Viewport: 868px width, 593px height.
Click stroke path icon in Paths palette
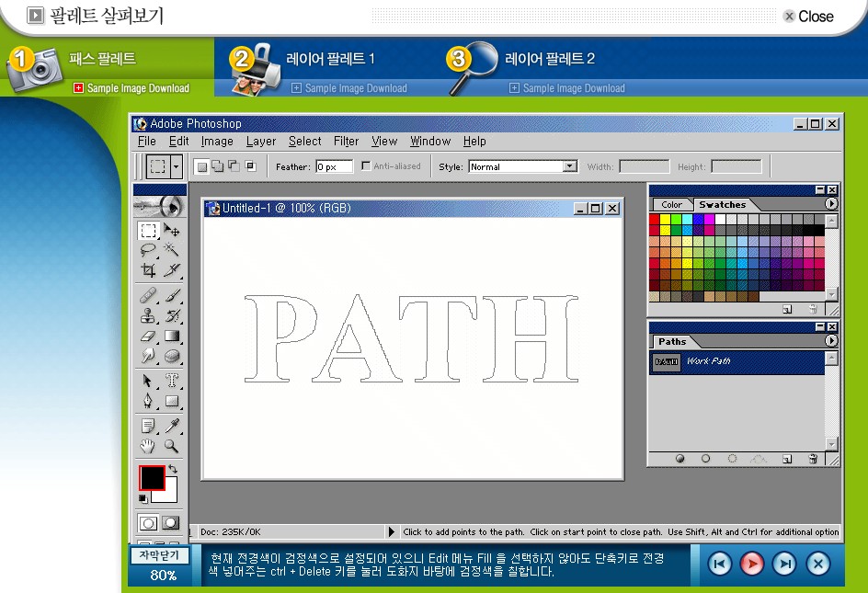tap(706, 459)
